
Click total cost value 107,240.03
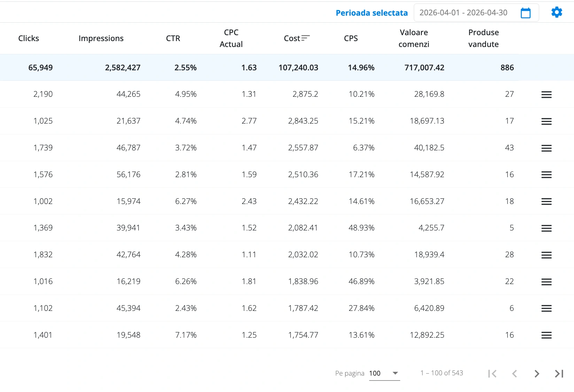coord(298,68)
